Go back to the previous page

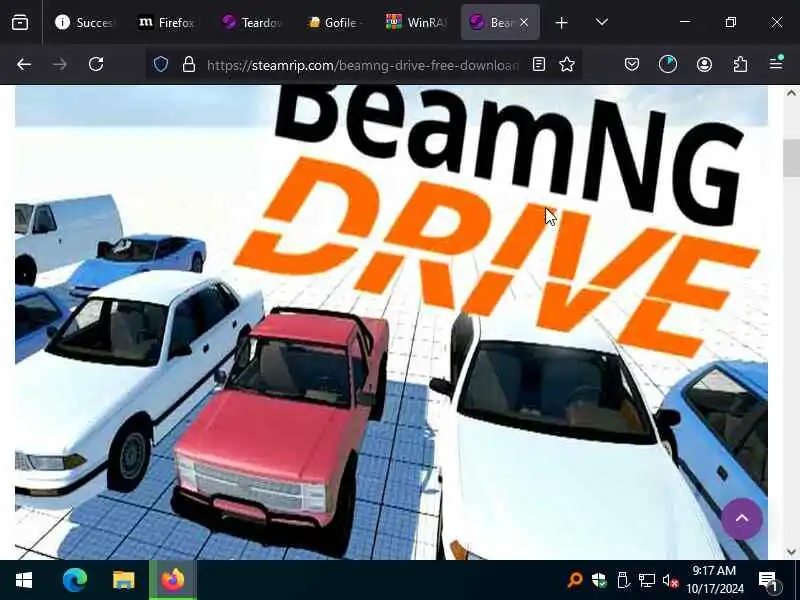(x=23, y=64)
